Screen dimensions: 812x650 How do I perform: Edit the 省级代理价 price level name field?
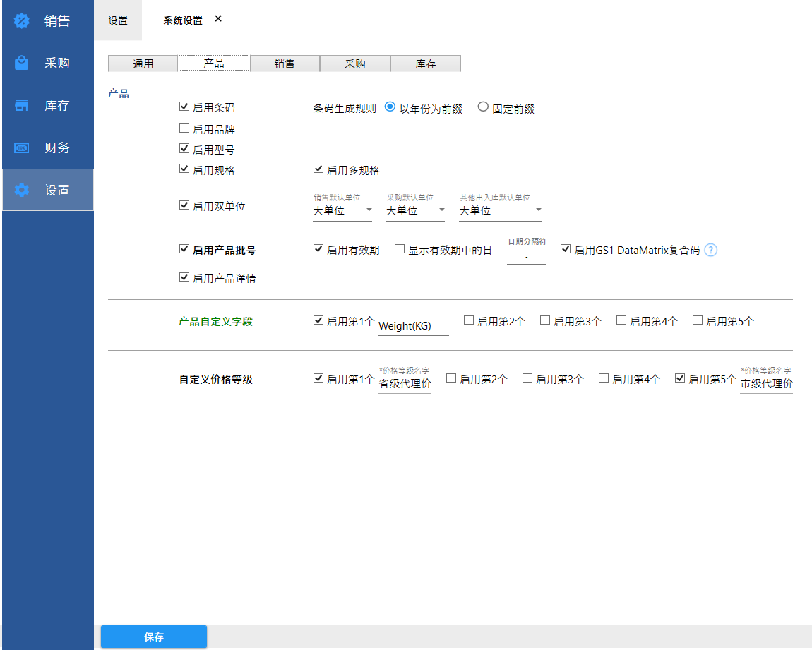point(405,384)
